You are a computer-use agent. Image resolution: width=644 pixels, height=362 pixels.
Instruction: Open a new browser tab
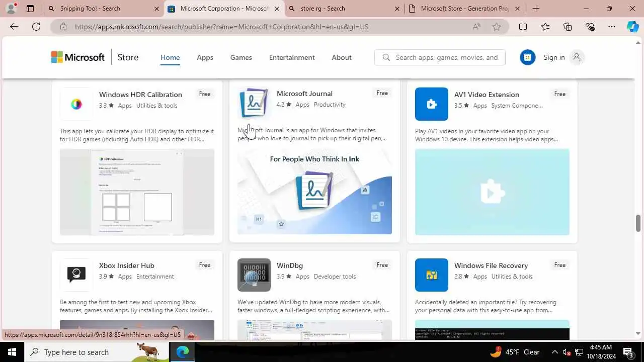click(536, 9)
